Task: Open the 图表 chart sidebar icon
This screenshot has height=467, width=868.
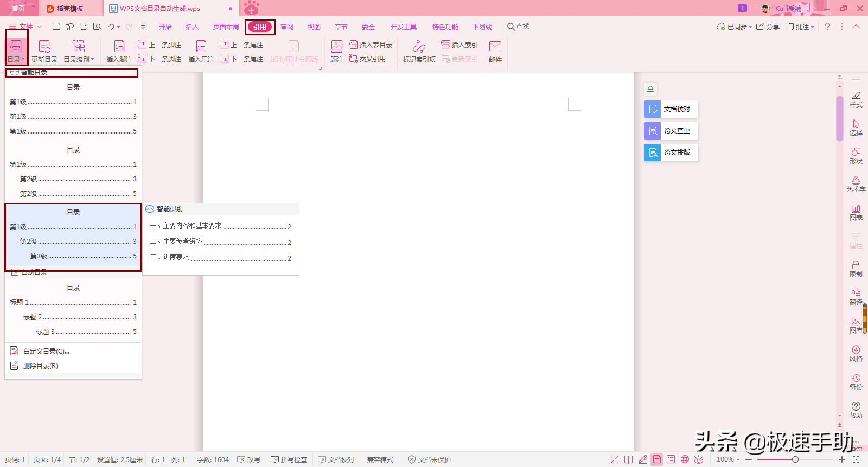Action: click(856, 212)
